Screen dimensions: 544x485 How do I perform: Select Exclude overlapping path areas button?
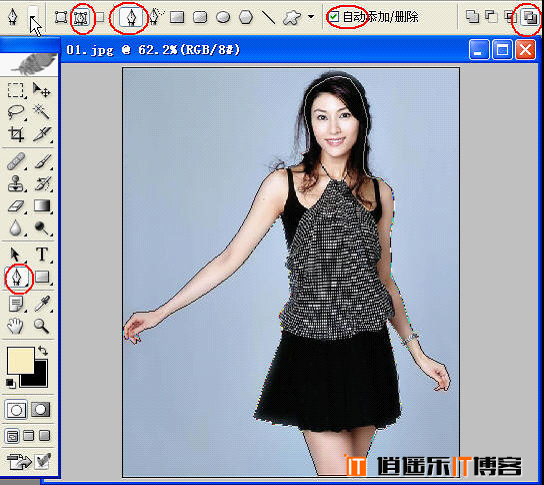coord(529,17)
